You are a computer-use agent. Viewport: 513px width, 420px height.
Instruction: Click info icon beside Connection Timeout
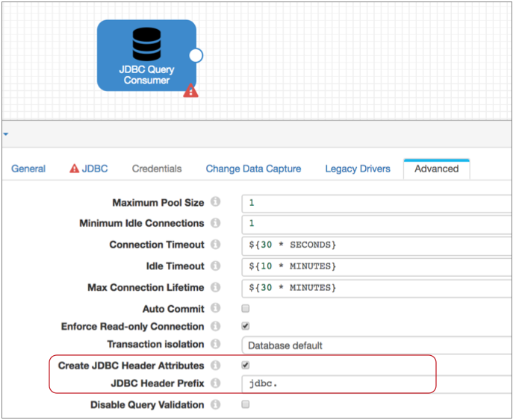click(215, 245)
